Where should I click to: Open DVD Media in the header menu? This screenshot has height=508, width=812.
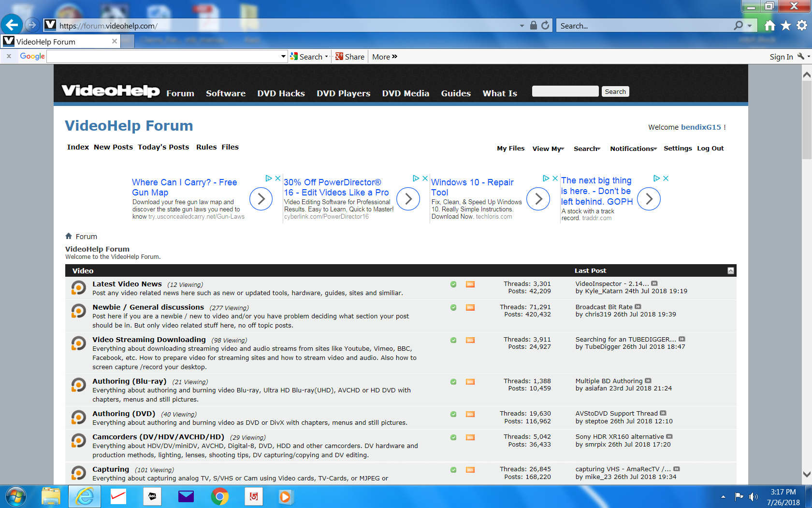(x=406, y=93)
